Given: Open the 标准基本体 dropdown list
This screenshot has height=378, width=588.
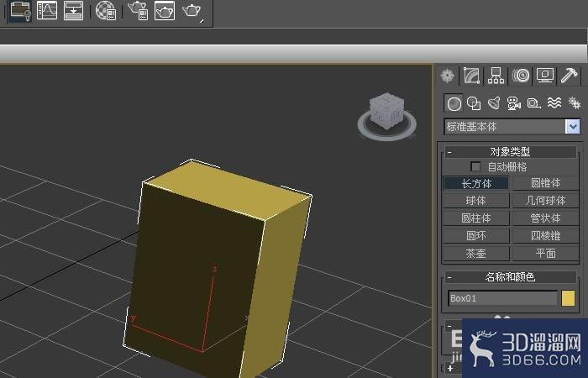Looking at the screenshot, I should [x=573, y=127].
